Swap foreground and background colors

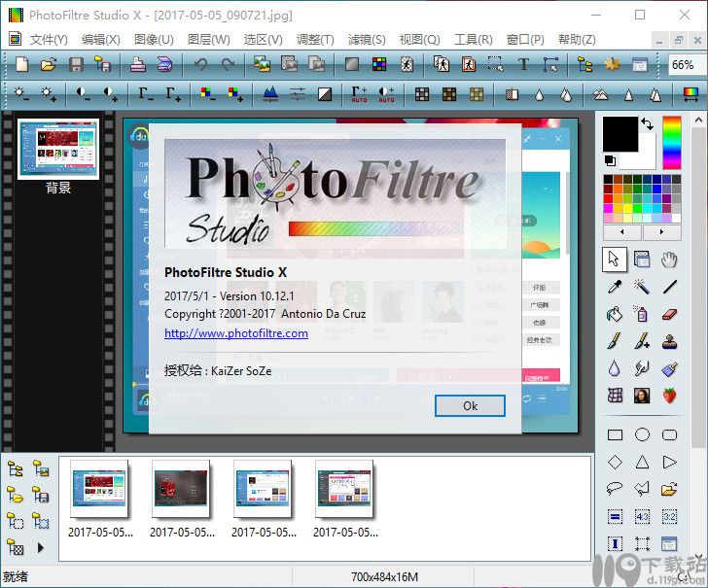[647, 123]
